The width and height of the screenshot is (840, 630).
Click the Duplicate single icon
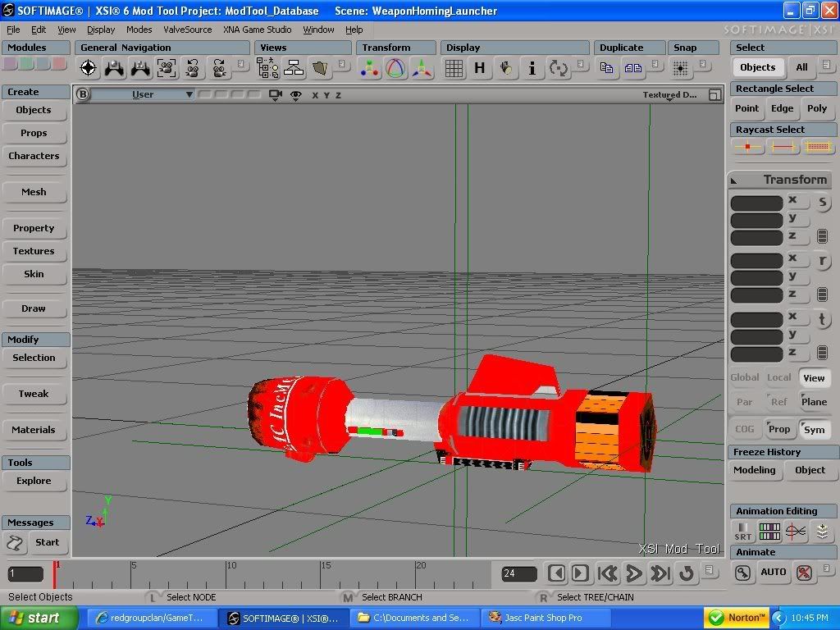[606, 68]
